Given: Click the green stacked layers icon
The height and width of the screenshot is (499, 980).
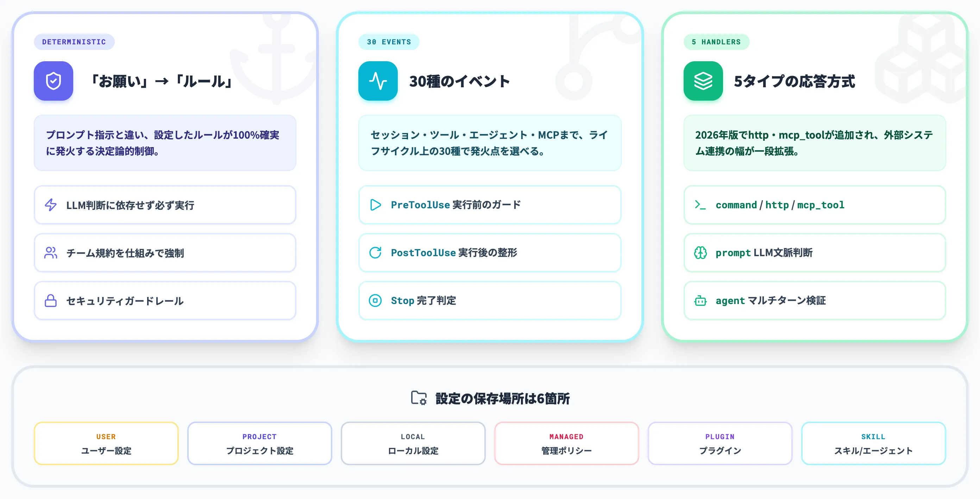Looking at the screenshot, I should [x=703, y=81].
